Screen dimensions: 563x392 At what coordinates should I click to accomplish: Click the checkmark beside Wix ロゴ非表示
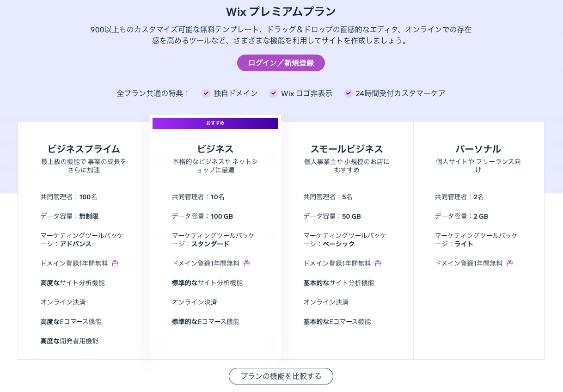tap(273, 93)
